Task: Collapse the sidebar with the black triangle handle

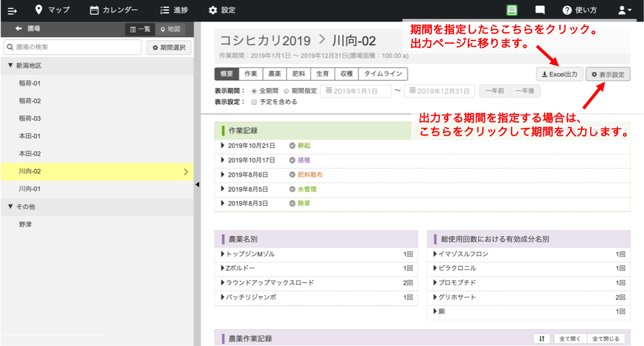Action: [x=197, y=184]
